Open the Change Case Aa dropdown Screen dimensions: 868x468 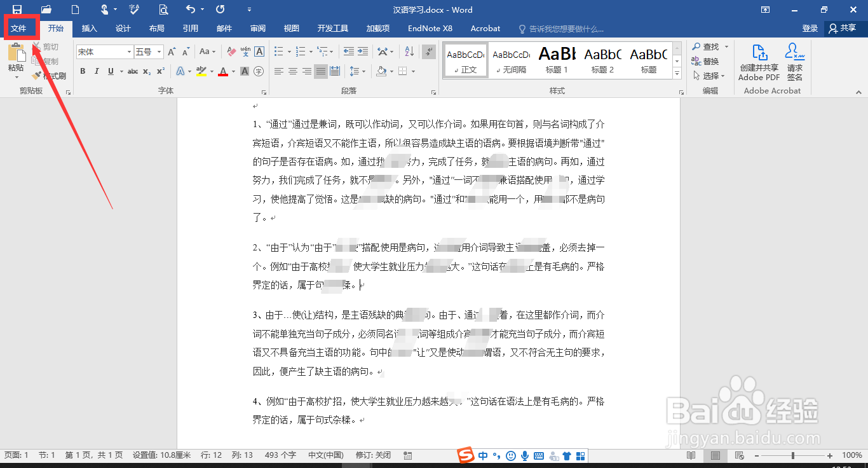click(x=207, y=52)
